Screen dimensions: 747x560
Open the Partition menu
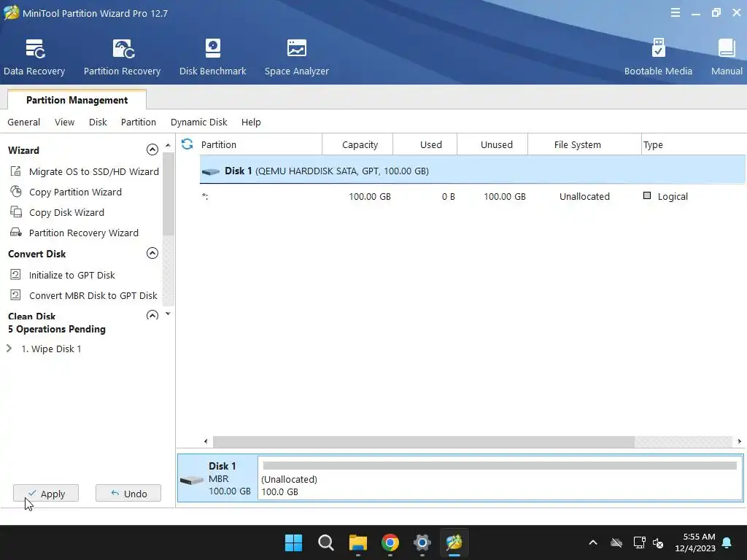tap(138, 122)
